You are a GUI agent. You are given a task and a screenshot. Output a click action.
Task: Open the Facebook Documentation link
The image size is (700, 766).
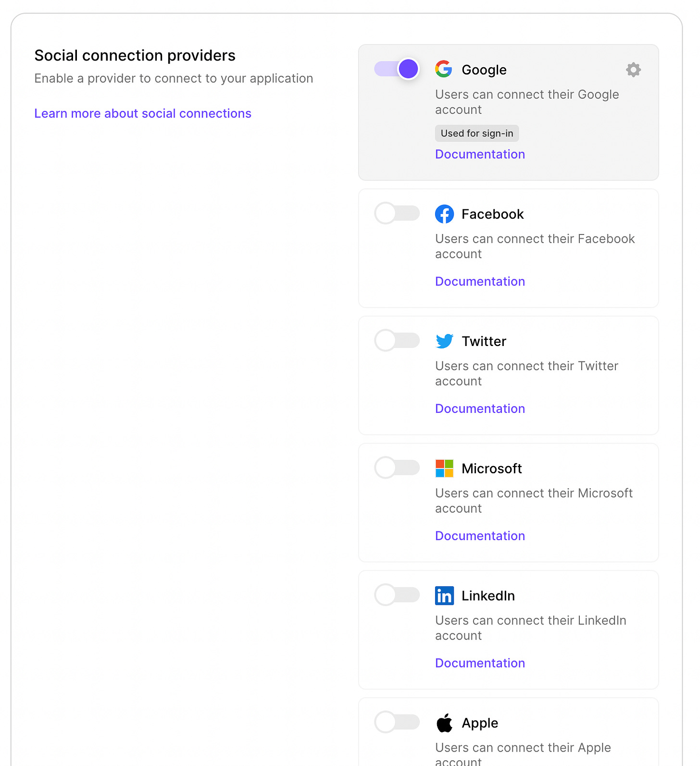click(479, 281)
